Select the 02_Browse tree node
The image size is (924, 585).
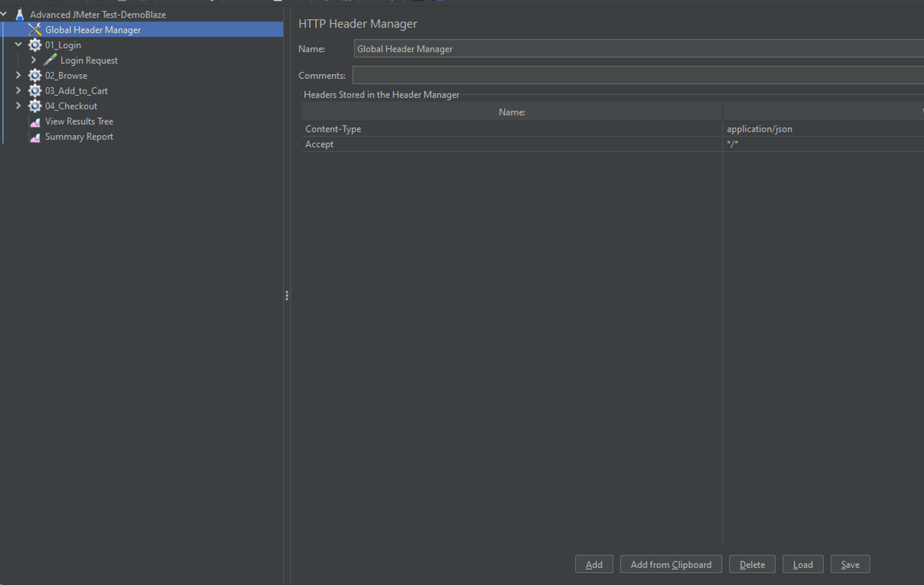point(66,75)
